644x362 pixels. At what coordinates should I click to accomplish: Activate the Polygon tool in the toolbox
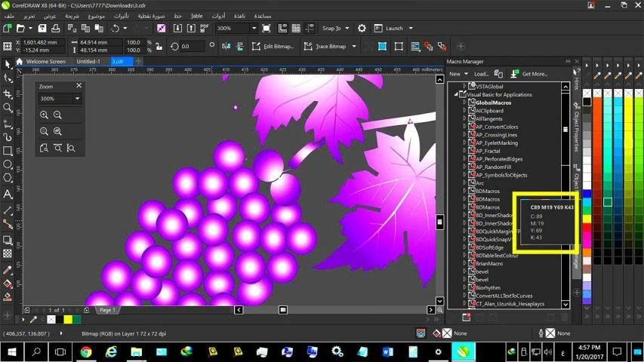pyautogui.click(x=8, y=178)
